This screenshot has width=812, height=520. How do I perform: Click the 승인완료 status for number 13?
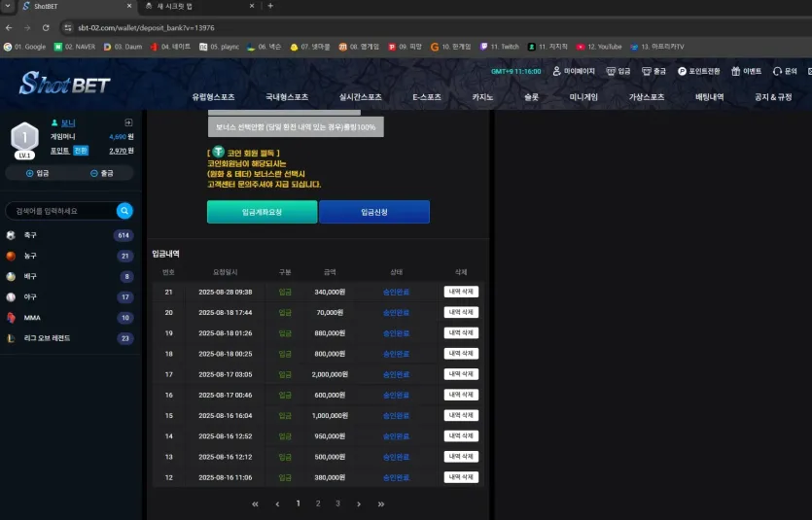tap(396, 457)
